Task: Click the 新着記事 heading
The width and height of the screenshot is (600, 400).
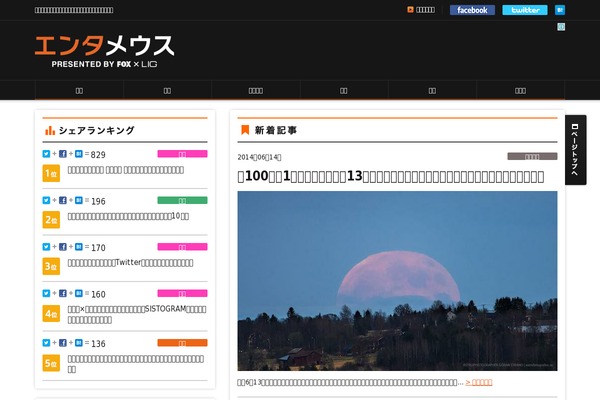Action: pyautogui.click(x=276, y=130)
